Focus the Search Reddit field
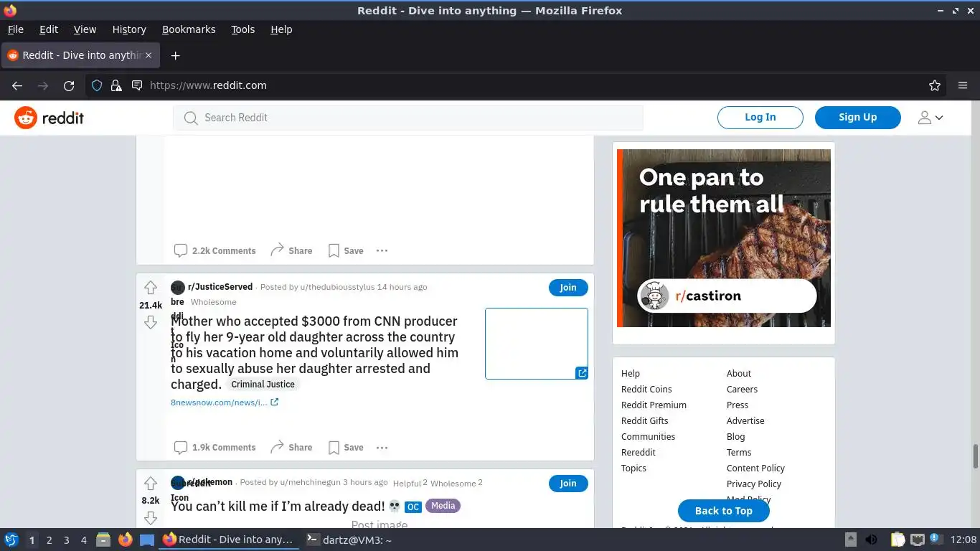Screen dimensions: 980x551 [407, 118]
